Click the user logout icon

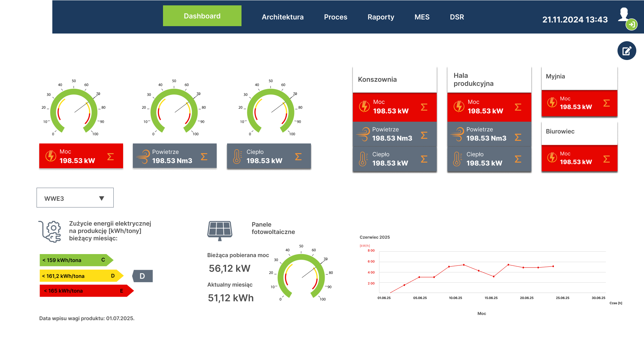[x=631, y=24]
